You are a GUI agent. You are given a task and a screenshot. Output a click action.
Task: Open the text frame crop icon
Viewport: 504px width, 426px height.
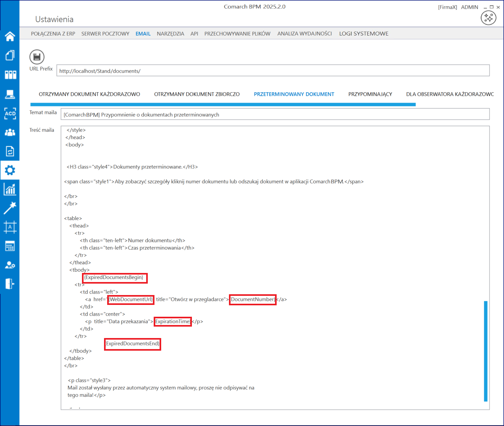tap(10, 227)
